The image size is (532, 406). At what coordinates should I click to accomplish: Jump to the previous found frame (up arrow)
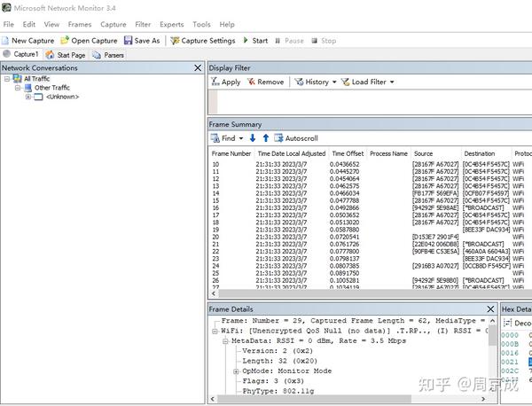pyautogui.click(x=265, y=138)
